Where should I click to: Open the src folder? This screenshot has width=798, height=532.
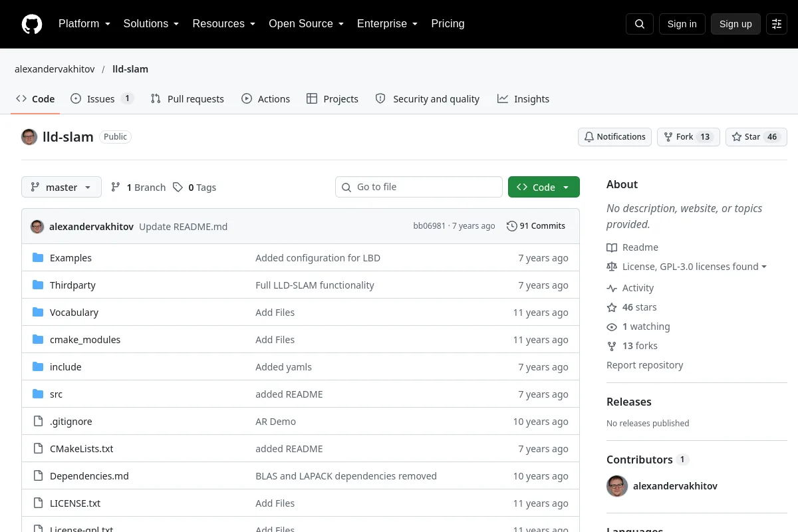click(56, 394)
